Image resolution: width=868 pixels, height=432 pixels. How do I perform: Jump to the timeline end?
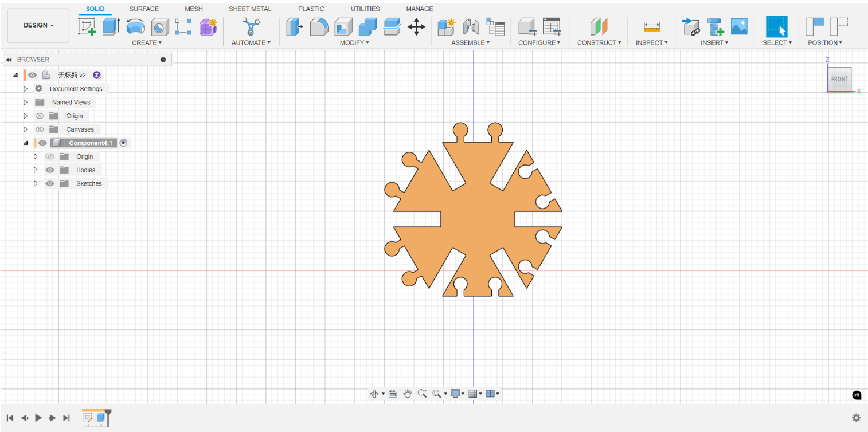[x=67, y=418]
